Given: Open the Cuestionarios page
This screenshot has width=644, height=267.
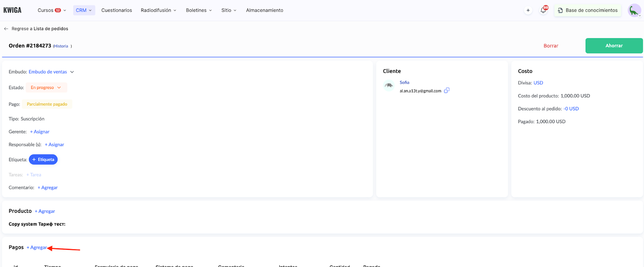Looking at the screenshot, I should pos(117,10).
